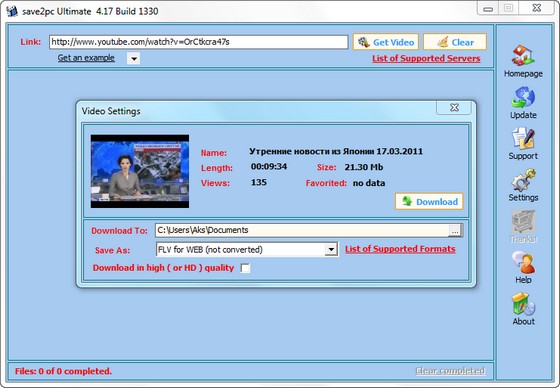560x388 pixels.
Task: Close the Video Settings dialog
Action: [x=454, y=107]
